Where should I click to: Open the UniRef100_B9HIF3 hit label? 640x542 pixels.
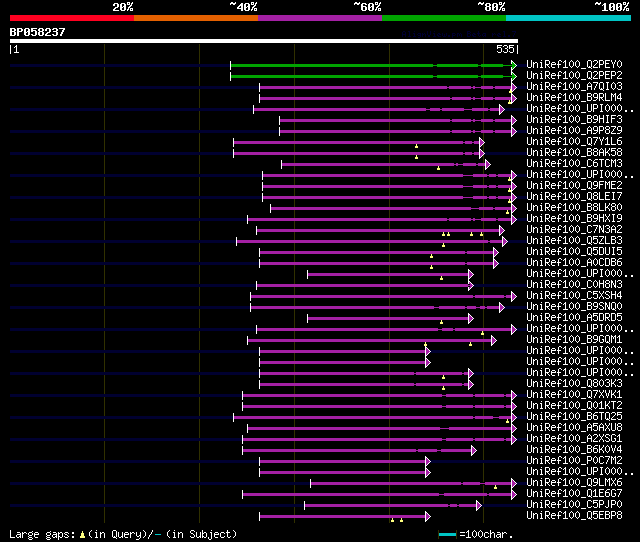pyautogui.click(x=574, y=120)
